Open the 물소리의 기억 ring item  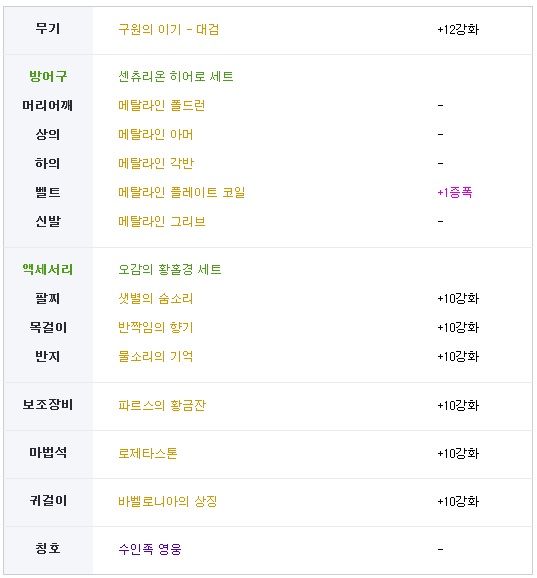155,356
